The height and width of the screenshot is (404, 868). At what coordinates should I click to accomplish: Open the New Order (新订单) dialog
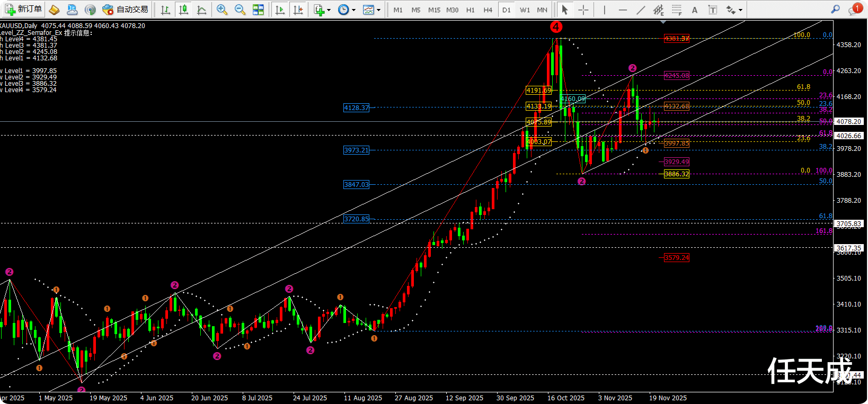(x=23, y=10)
